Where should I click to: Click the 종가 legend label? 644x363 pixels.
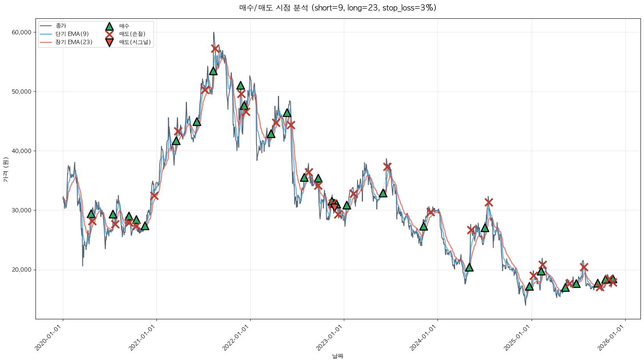click(61, 26)
